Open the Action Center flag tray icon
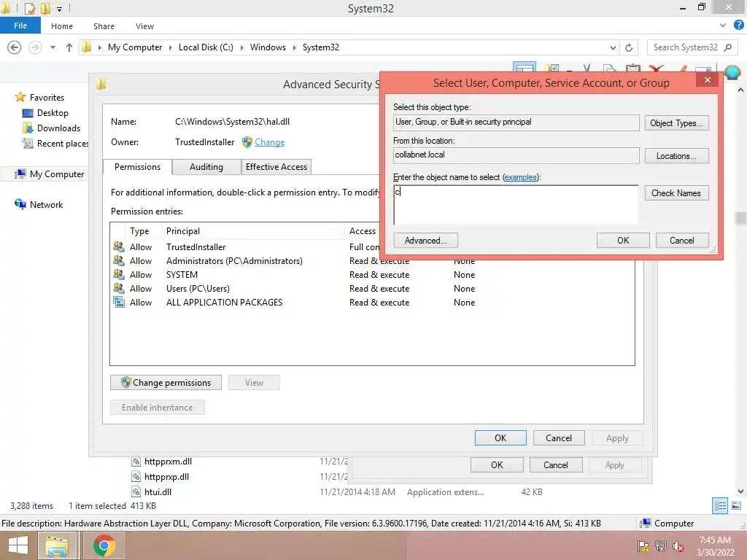Image resolution: width=747 pixels, height=560 pixels. click(x=643, y=546)
